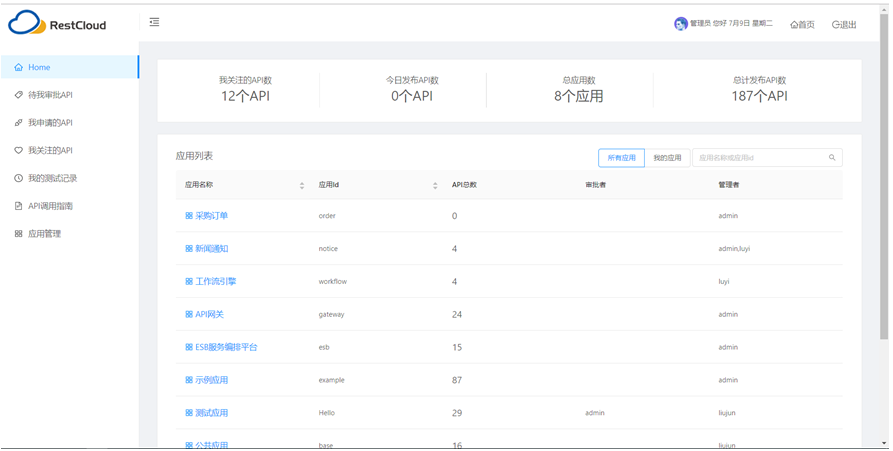The height and width of the screenshot is (451, 893).
Task: Click the grid icon beside API网关
Action: tap(189, 315)
